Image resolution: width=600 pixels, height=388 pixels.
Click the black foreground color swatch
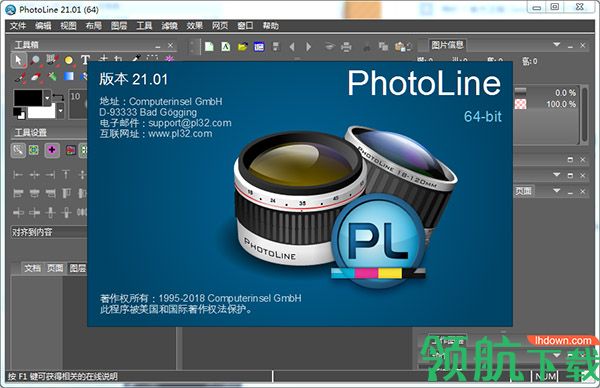tap(28, 98)
